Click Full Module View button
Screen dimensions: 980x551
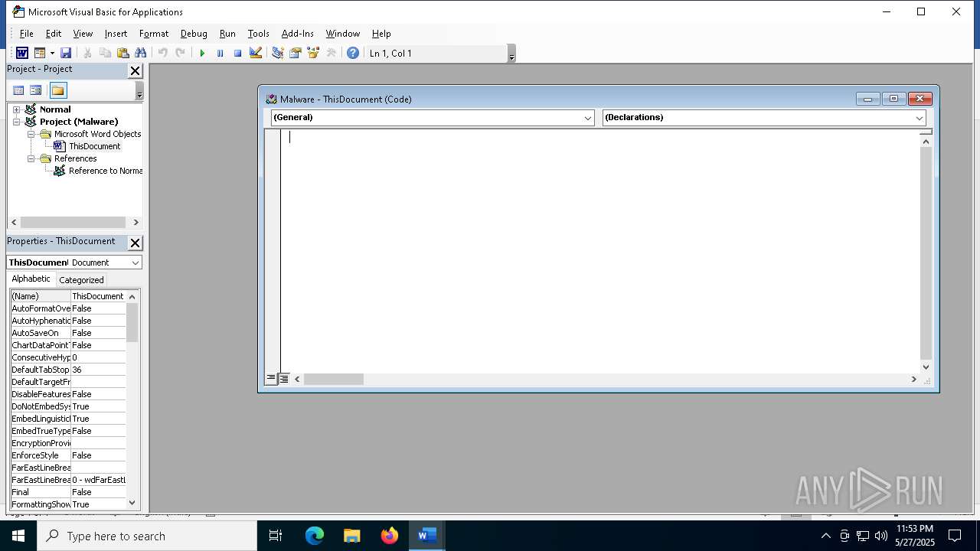click(x=284, y=379)
